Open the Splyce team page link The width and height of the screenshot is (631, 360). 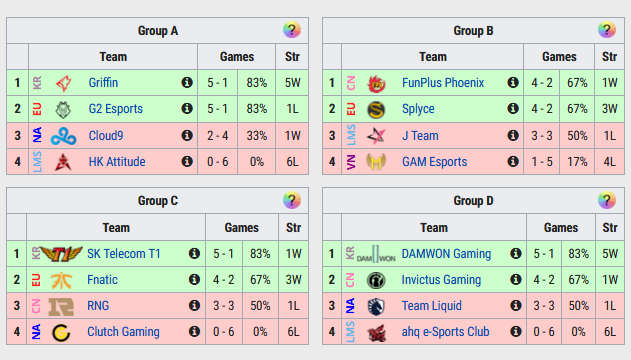[418, 109]
